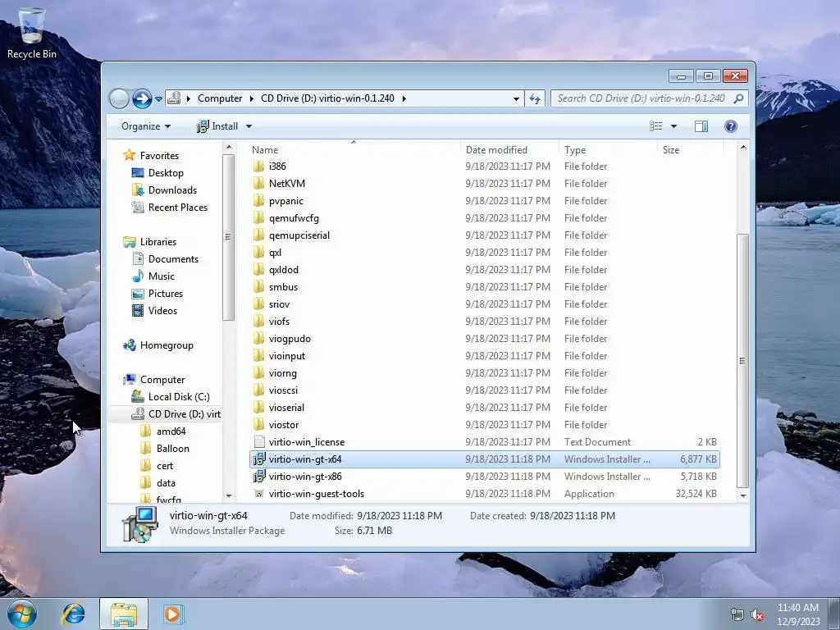840x630 pixels.
Task: Open the amd64 folder in tree
Action: pos(163,431)
